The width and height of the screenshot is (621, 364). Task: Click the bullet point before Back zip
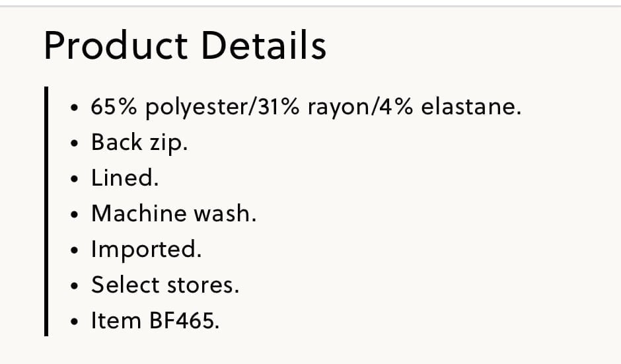click(x=74, y=143)
